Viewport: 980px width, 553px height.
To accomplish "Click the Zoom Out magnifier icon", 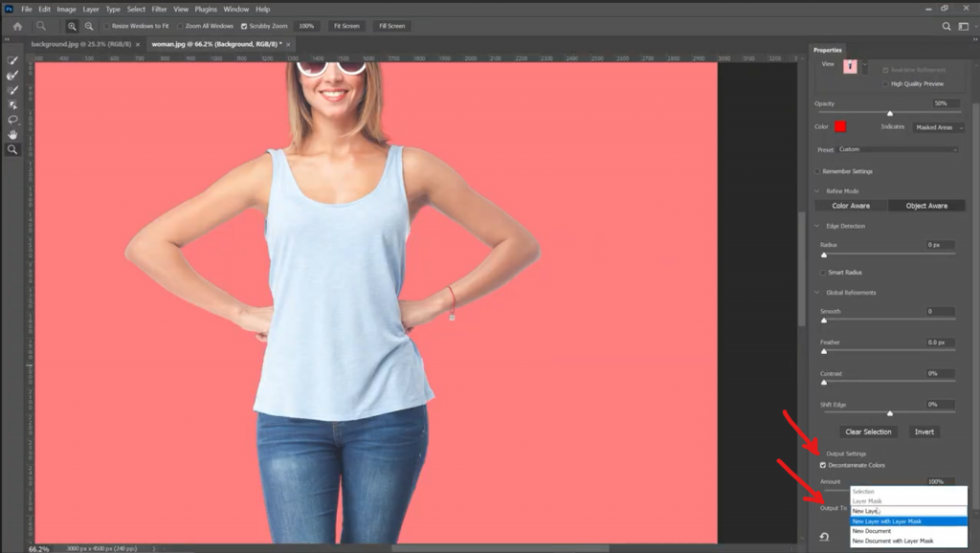I will 89,26.
